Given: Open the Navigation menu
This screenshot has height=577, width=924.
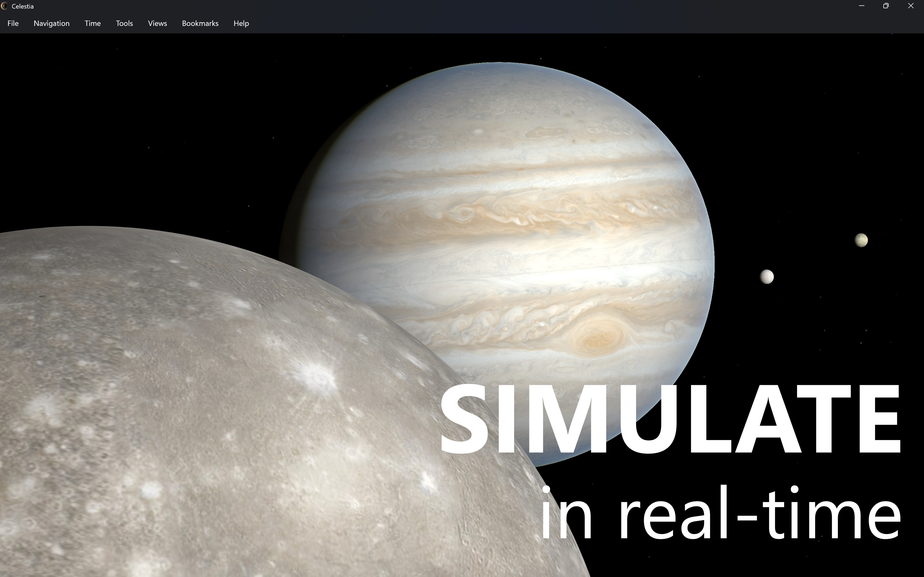Looking at the screenshot, I should [51, 23].
